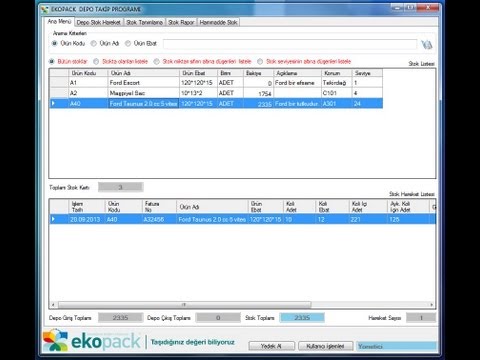Screen dimensions: 480x360
Task: Click into the search text field
Action: click(x=290, y=44)
